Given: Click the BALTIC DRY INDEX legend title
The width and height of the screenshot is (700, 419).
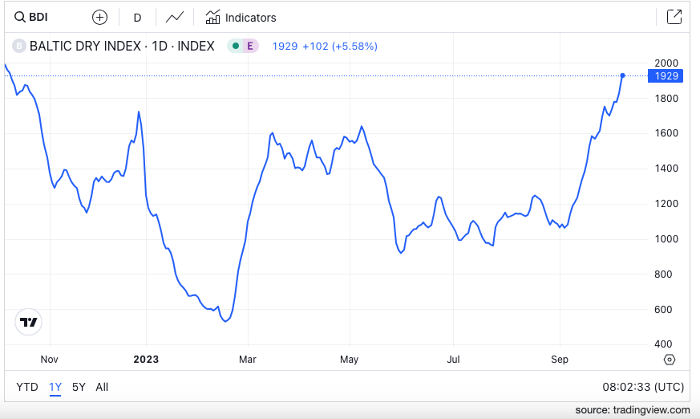Looking at the screenshot, I should 122,45.
